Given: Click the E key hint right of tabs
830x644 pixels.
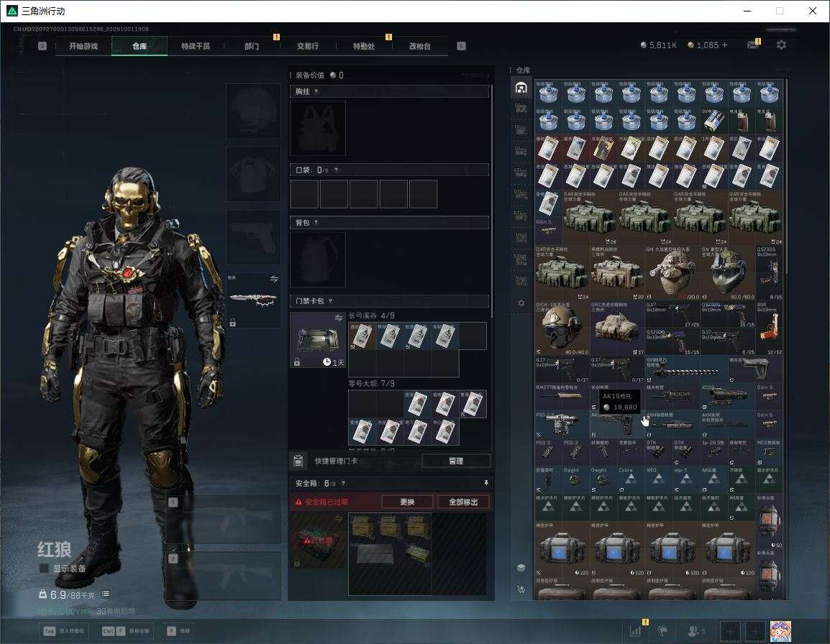Looking at the screenshot, I should pyautogui.click(x=461, y=46).
